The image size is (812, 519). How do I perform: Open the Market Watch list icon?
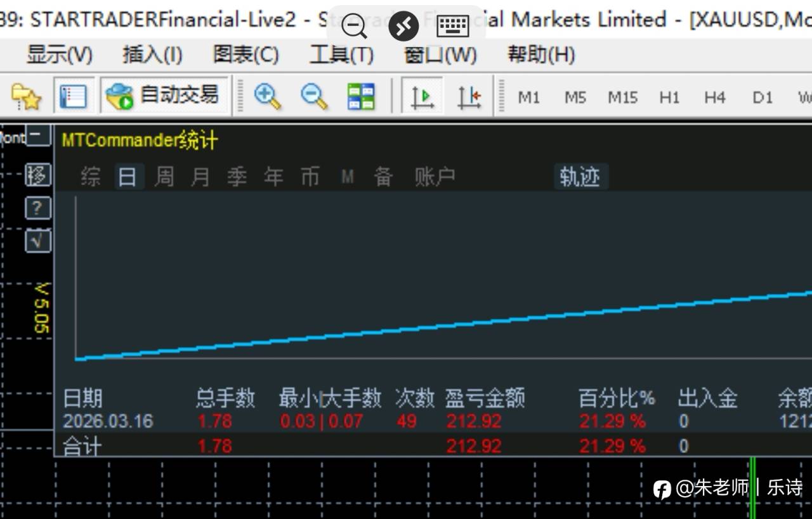73,96
